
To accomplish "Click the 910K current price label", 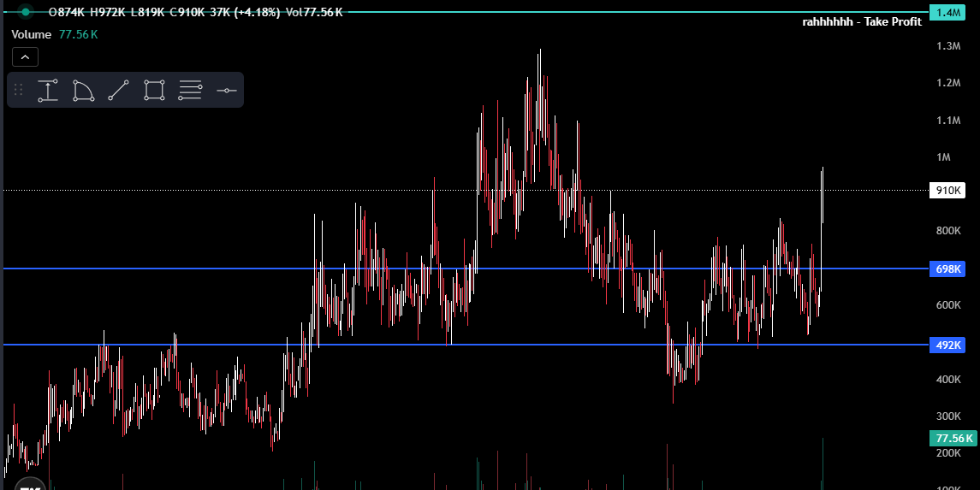I will [x=947, y=191].
